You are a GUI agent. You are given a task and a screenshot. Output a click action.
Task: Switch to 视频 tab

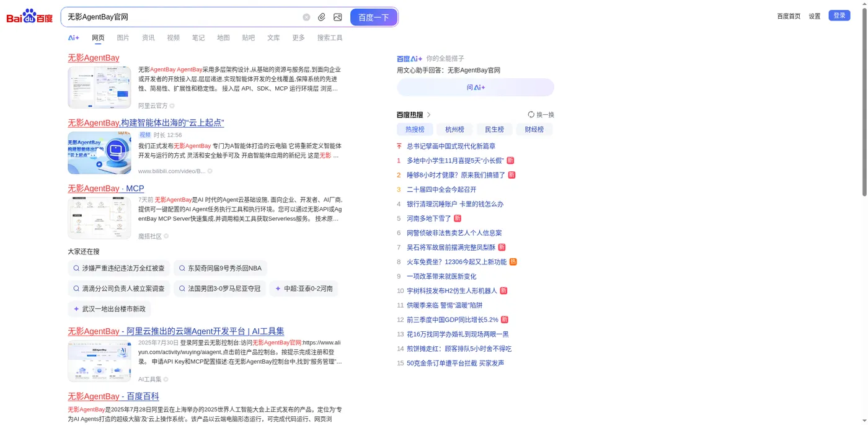pos(173,38)
